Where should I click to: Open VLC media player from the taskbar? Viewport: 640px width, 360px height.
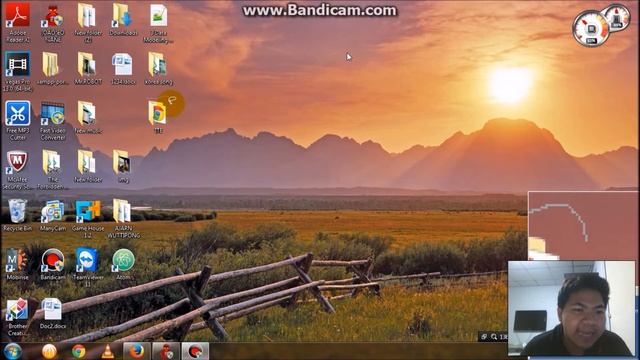107,351
